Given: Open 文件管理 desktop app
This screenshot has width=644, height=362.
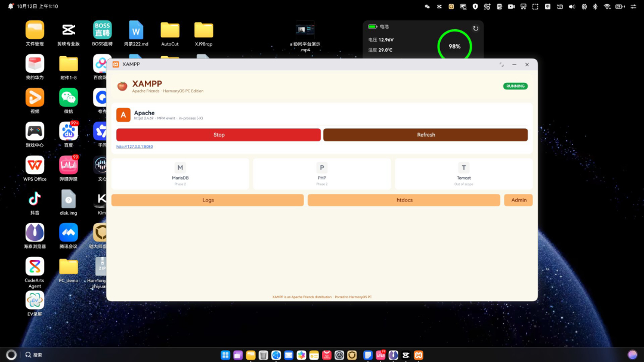Looking at the screenshot, I should 35,33.
